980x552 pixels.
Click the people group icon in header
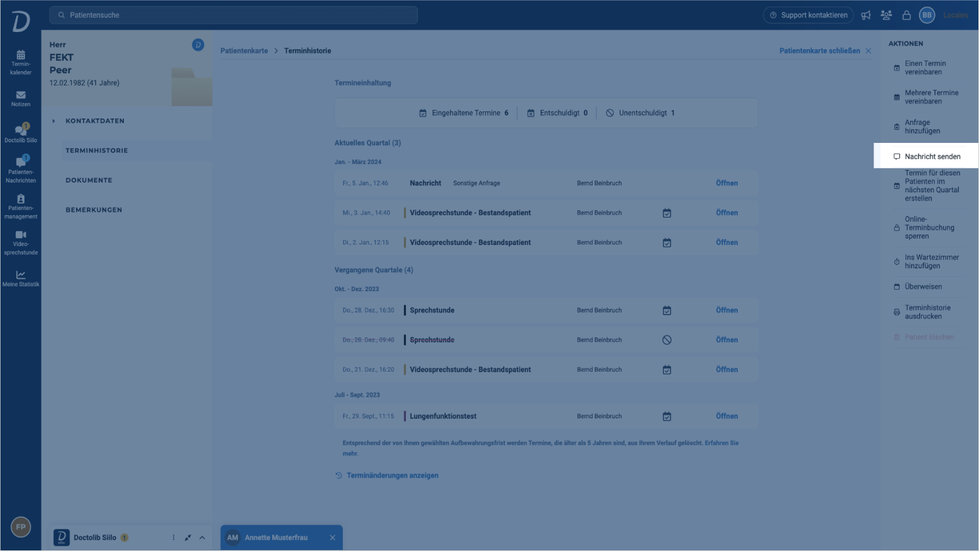tap(887, 15)
